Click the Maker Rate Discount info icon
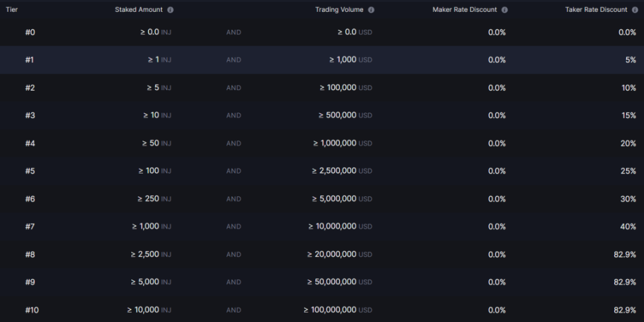Image resolution: width=644 pixels, height=322 pixels. coord(505,10)
